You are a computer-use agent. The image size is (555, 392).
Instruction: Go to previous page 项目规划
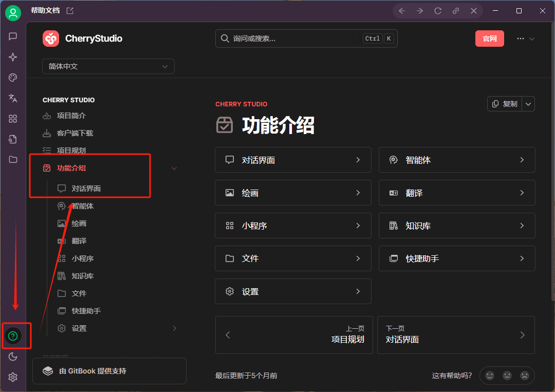(294, 335)
